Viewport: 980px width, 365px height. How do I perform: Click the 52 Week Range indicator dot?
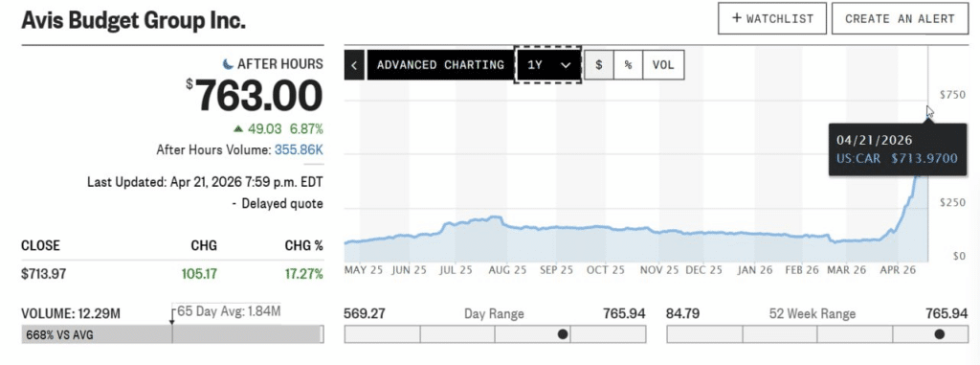(940, 334)
